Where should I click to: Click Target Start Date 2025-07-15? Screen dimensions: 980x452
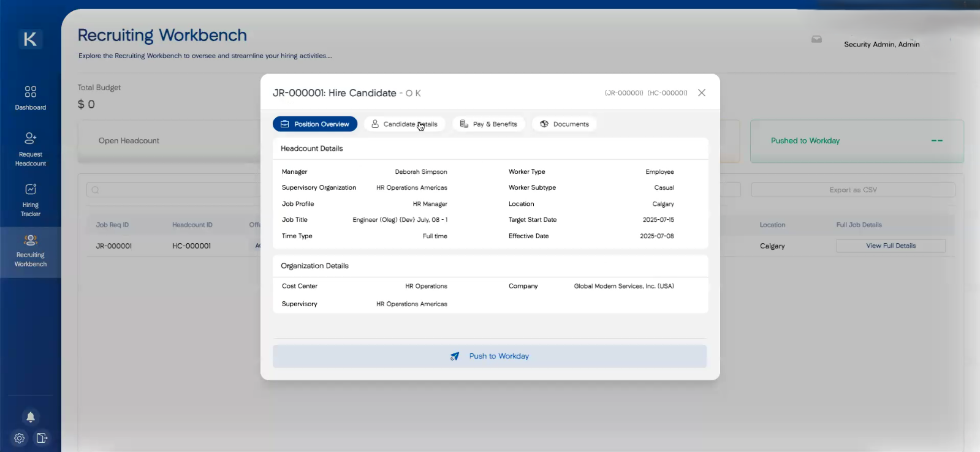point(658,219)
